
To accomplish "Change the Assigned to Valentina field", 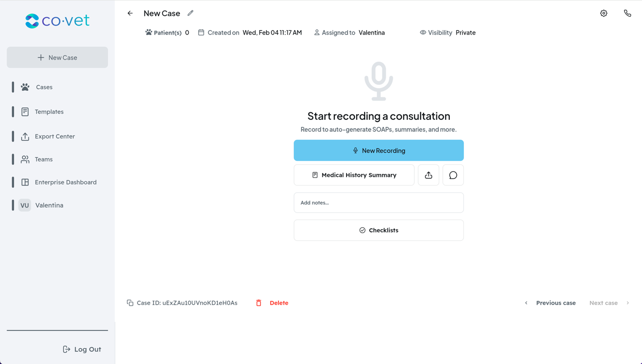I will point(350,33).
